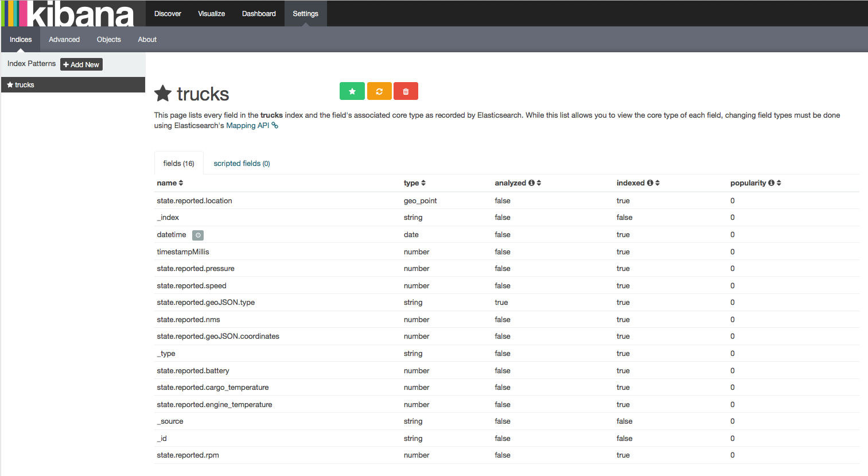This screenshot has width=868, height=476.
Task: Click the state.reported.geoJSON.coordinates field name
Action: click(218, 336)
